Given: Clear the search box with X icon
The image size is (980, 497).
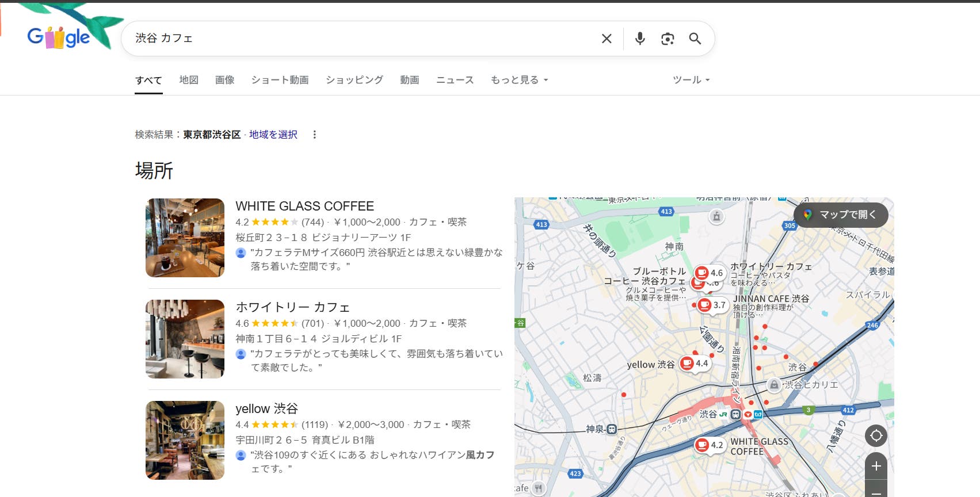Looking at the screenshot, I should pyautogui.click(x=607, y=39).
